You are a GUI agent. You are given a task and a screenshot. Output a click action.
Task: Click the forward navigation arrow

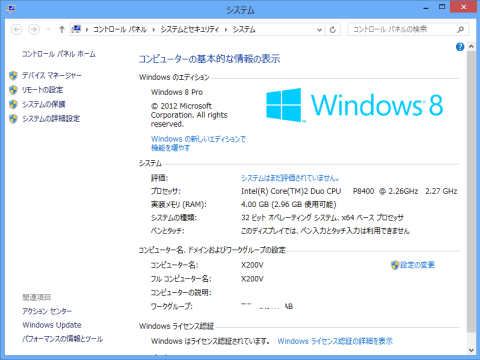tap(34, 30)
